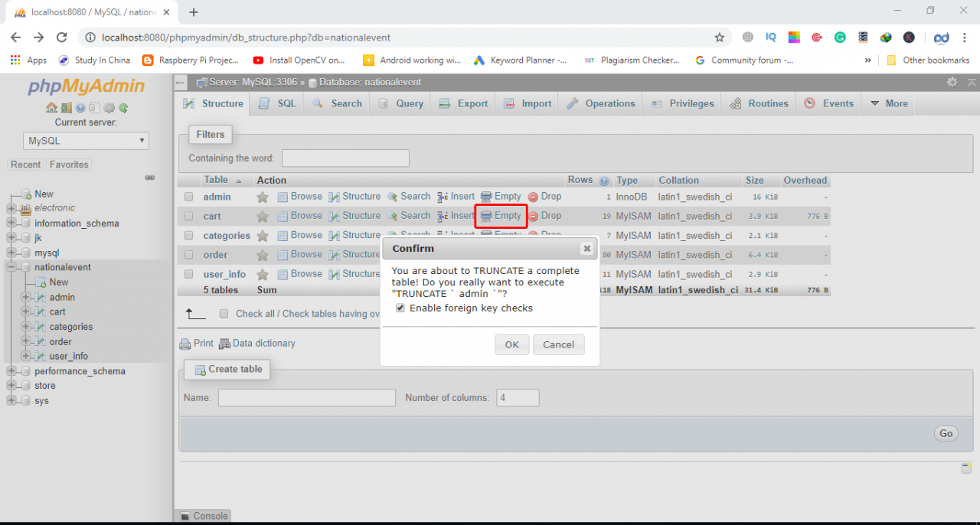Screen dimensions: 980x525
Task: Click Browse for the order table
Action: click(299, 254)
